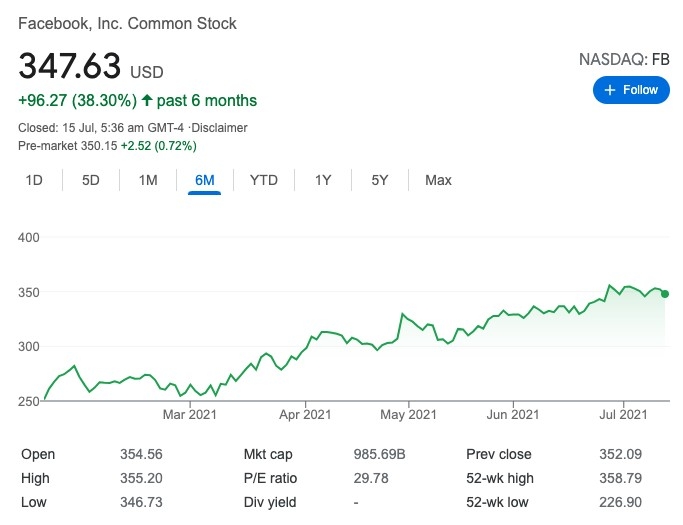
Task: Select the 5D chart range
Action: (x=91, y=180)
